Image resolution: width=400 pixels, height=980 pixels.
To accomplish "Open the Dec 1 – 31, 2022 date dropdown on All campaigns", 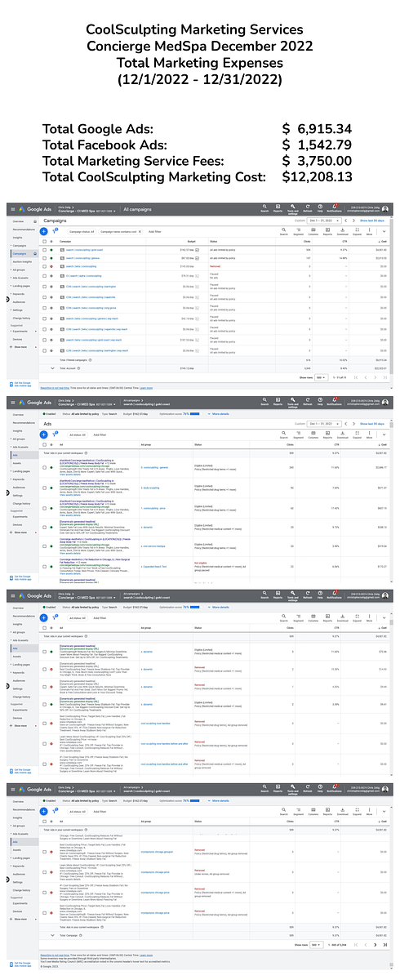I will pos(324,220).
